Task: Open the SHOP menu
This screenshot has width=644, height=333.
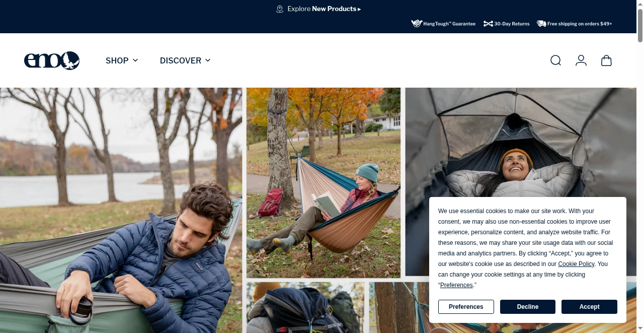Action: tap(122, 60)
